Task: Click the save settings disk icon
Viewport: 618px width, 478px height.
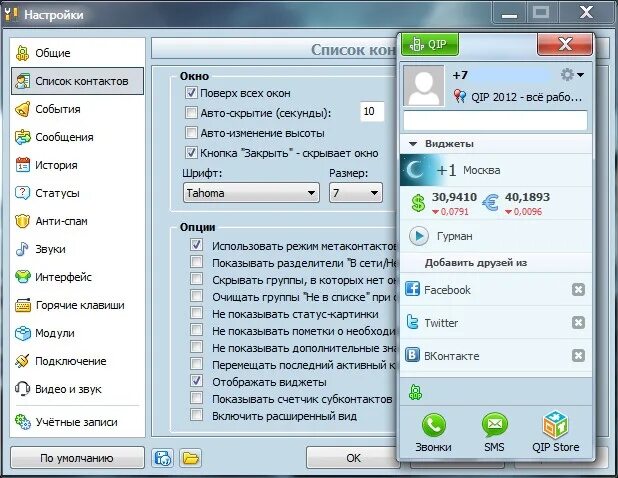Action: [162, 458]
